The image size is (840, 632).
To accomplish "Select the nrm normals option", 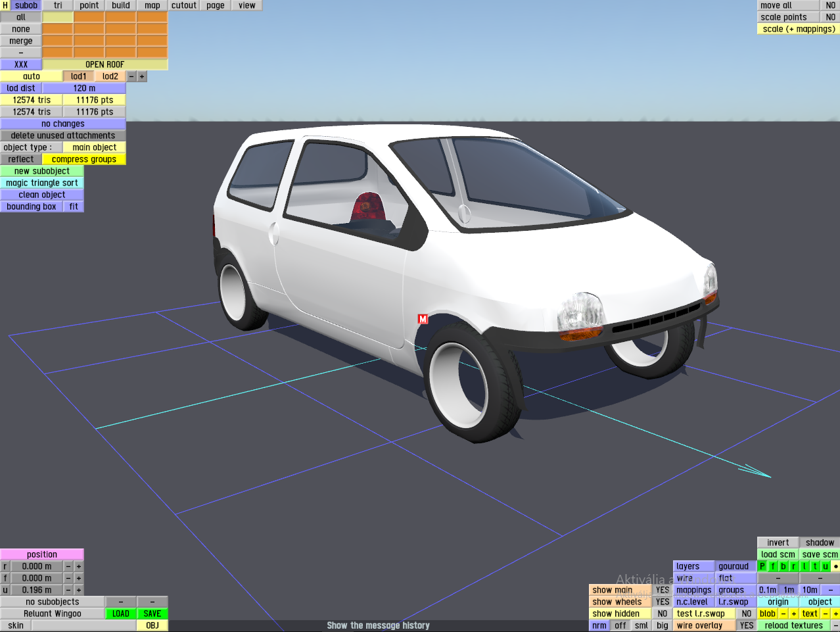I will click(x=599, y=625).
